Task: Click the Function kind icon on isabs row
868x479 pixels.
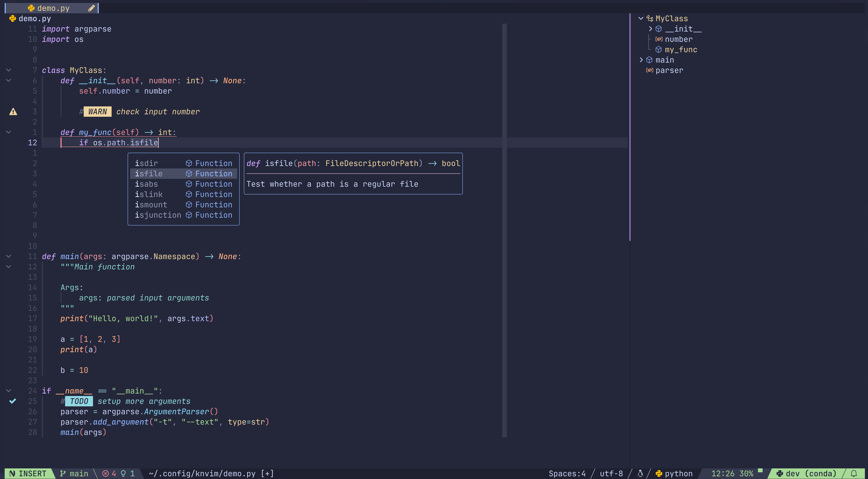Action: [189, 184]
